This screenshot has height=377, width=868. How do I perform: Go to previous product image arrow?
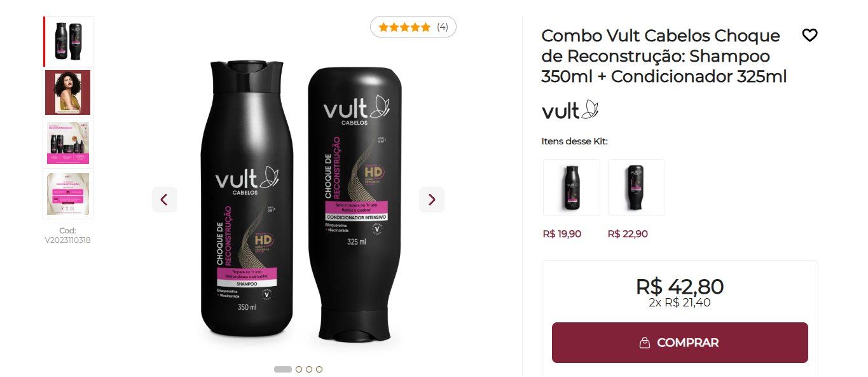tap(164, 200)
